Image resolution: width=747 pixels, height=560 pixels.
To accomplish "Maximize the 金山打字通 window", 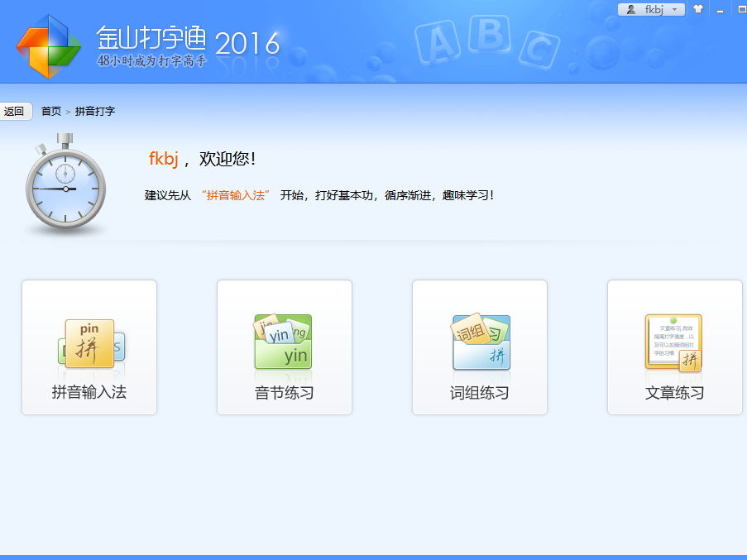I will (x=742, y=10).
